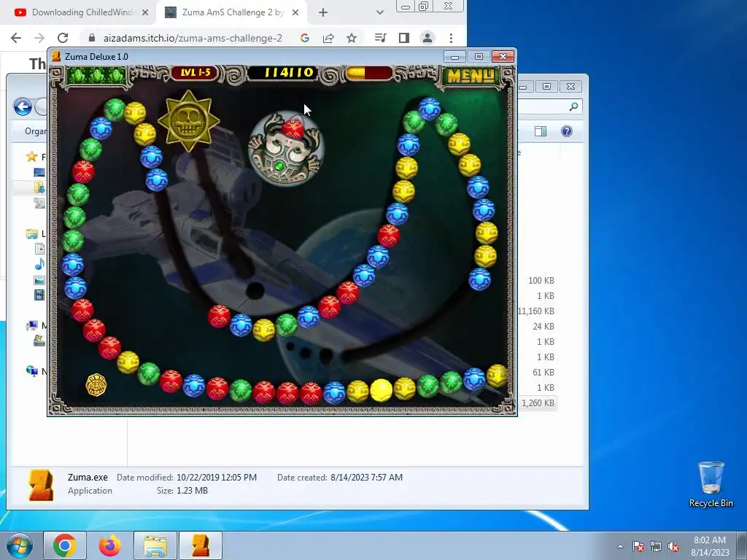The width and height of the screenshot is (747, 560).
Task: Select the 100 KB file row
Action: click(x=541, y=281)
